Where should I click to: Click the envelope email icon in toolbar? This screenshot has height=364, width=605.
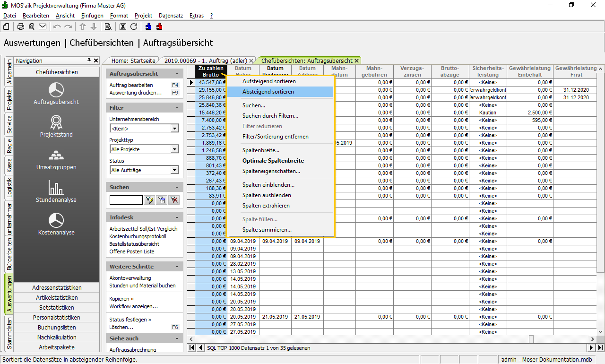[x=43, y=26]
